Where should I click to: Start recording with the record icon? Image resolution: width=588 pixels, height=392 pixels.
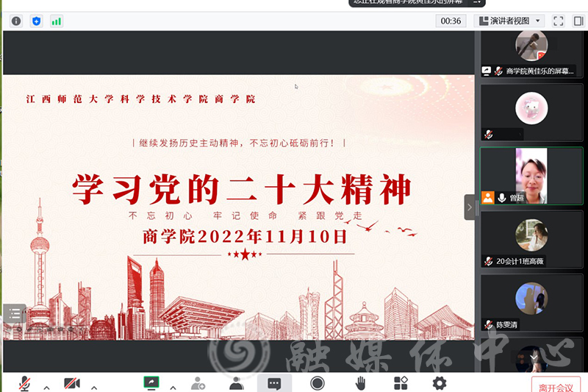(x=318, y=383)
